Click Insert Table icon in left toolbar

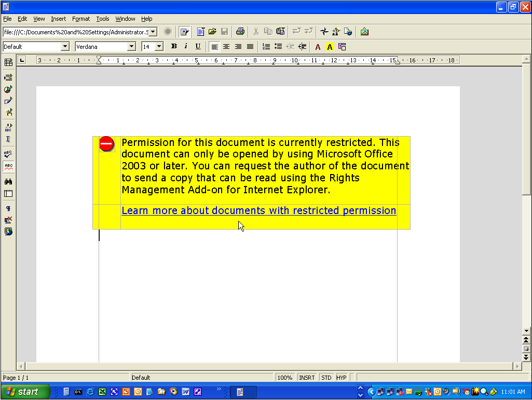tap(8, 62)
